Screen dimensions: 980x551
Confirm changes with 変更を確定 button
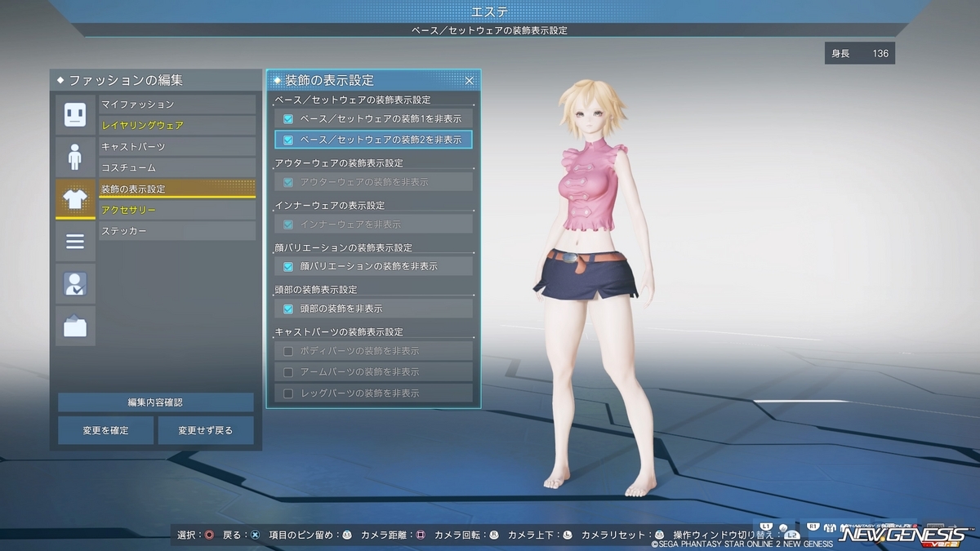pos(105,430)
